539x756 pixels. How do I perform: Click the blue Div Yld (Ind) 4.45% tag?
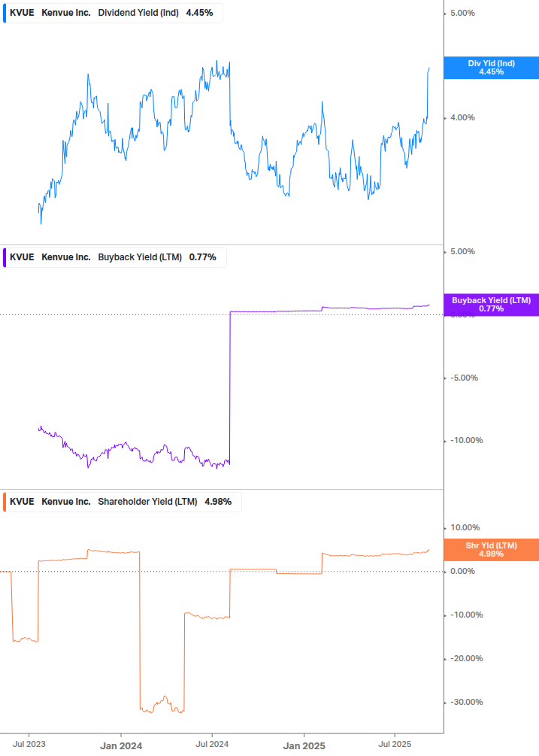click(492, 68)
